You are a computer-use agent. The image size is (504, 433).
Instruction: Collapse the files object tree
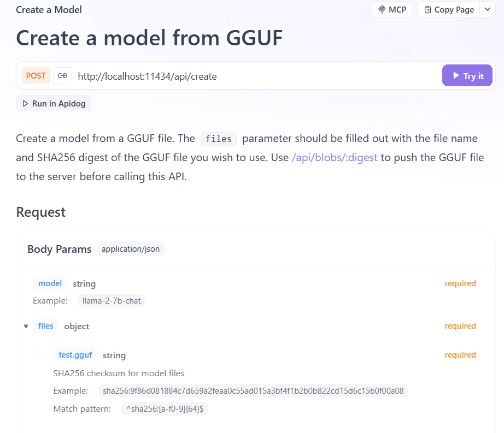[x=26, y=327]
